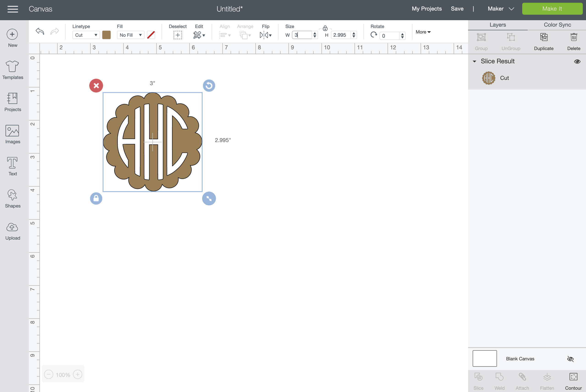Delete the selected layer
This screenshot has height=392, width=586.
tap(574, 42)
